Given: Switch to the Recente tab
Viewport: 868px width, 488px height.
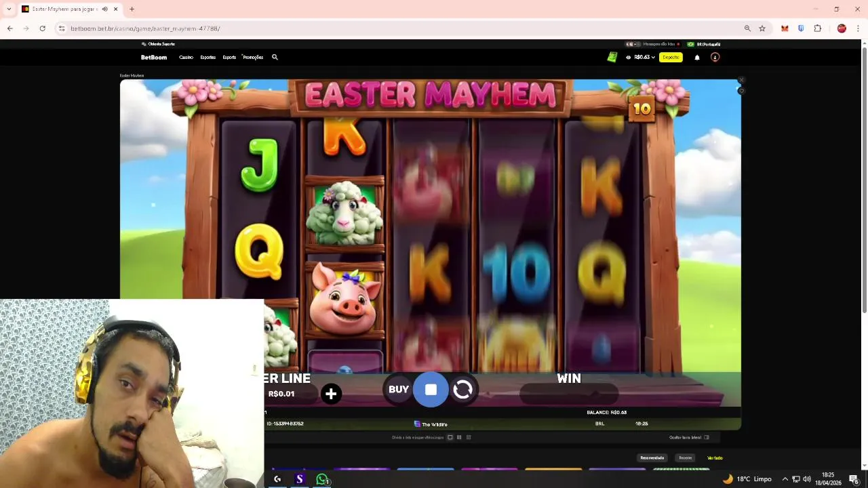Looking at the screenshot, I should [x=686, y=457].
